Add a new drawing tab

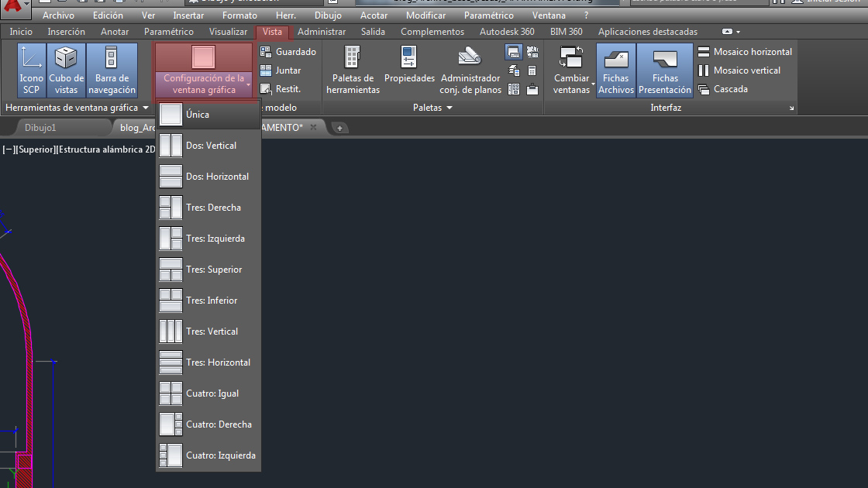339,129
